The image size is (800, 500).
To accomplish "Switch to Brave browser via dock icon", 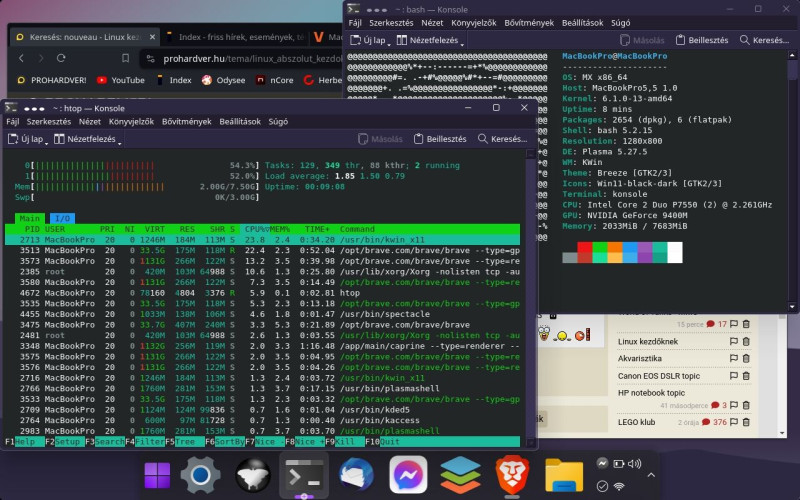I will click(512, 475).
